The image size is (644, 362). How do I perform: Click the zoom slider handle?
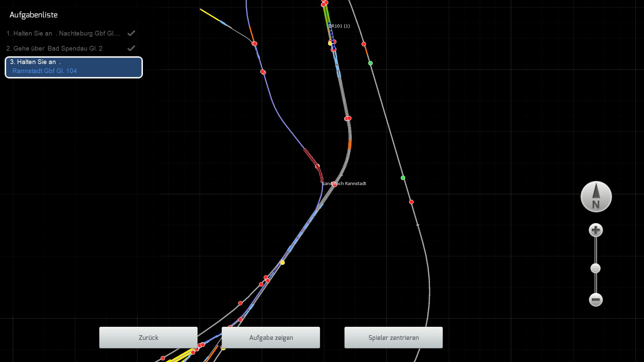click(595, 268)
